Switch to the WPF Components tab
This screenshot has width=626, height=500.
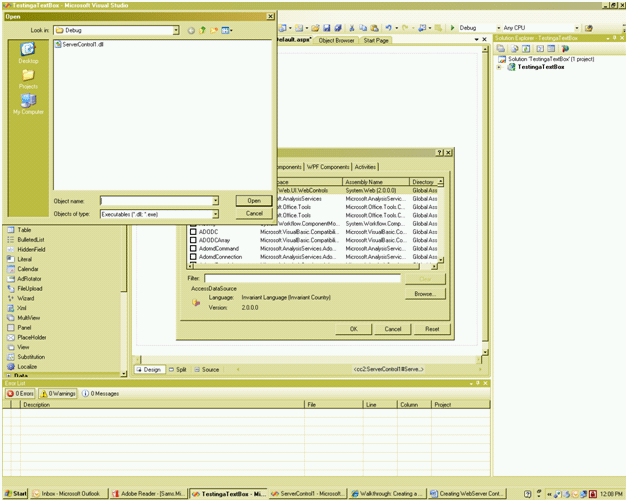328,167
